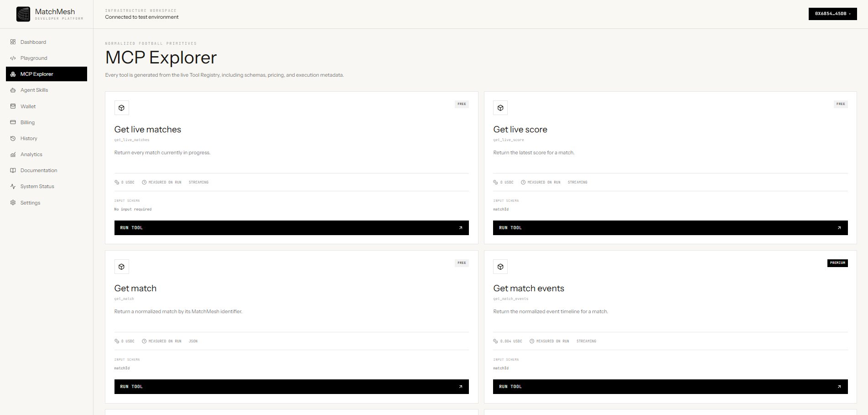Open the 0x6854…45DB account dropdown
Viewport: 868px width, 415px height.
click(x=832, y=14)
